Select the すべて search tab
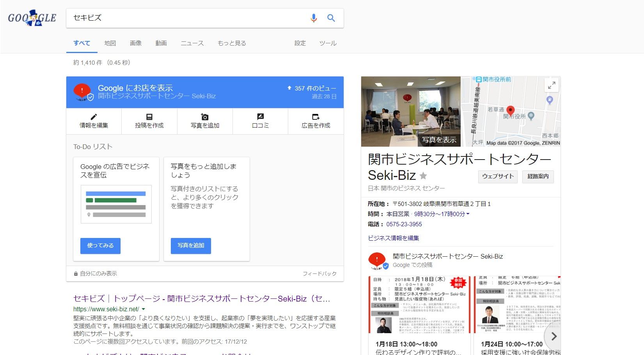 (82, 43)
